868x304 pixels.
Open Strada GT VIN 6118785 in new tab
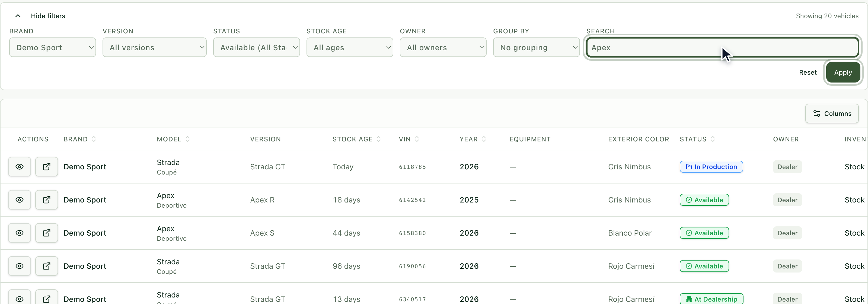(x=46, y=166)
